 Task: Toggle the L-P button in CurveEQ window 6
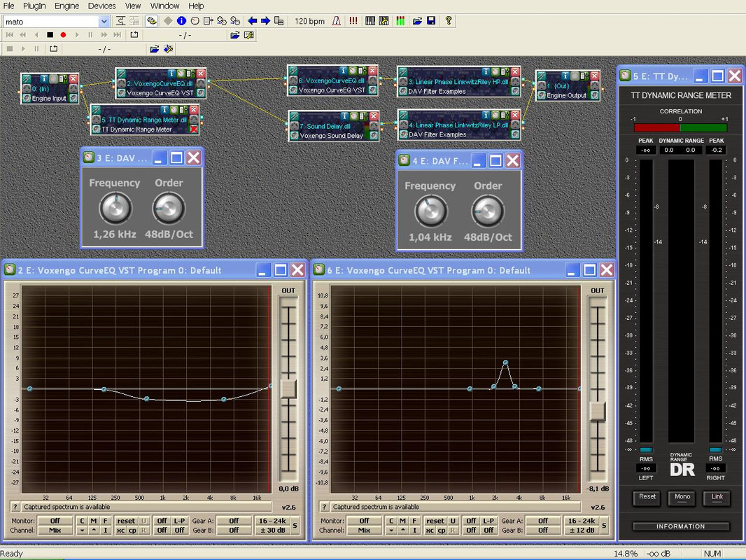coord(488,521)
